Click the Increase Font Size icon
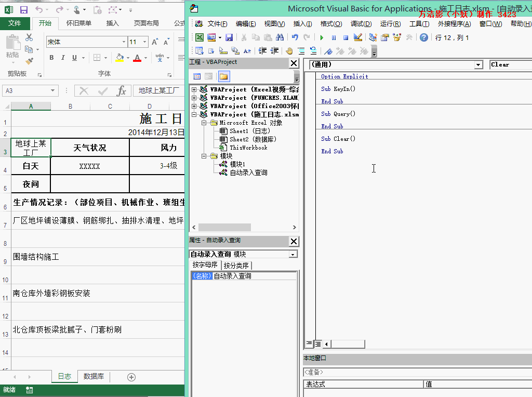The height and width of the screenshot is (397, 532). coord(155,42)
